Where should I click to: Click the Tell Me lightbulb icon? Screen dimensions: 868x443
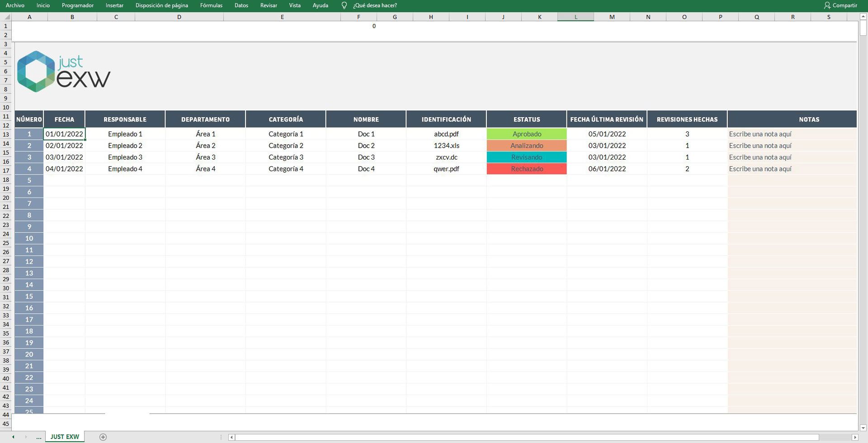tap(344, 5)
